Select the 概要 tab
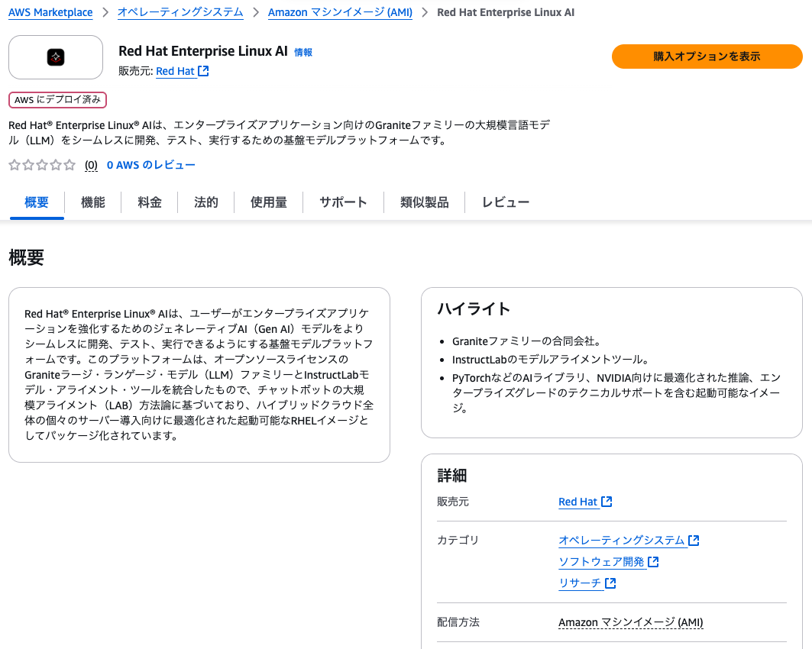Screen dimensions: 812x649 36,202
